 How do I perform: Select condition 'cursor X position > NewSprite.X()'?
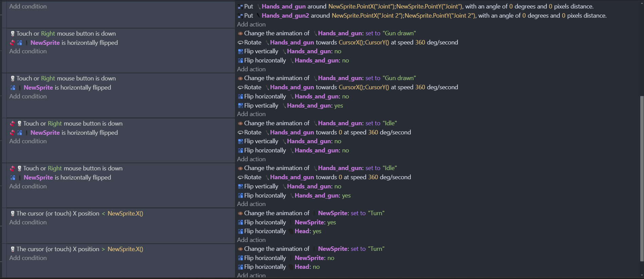[x=77, y=249]
